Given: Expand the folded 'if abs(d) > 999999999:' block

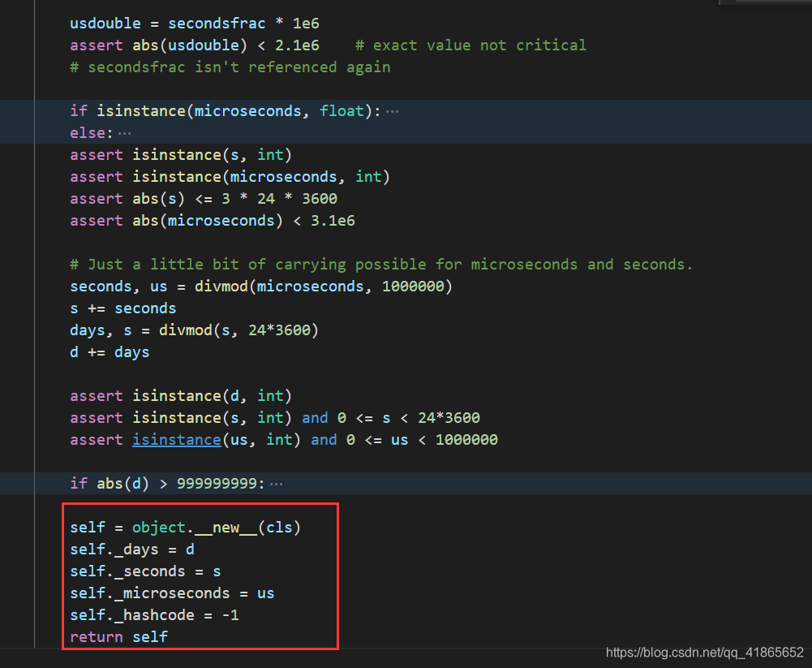Looking at the screenshot, I should tap(276, 484).
